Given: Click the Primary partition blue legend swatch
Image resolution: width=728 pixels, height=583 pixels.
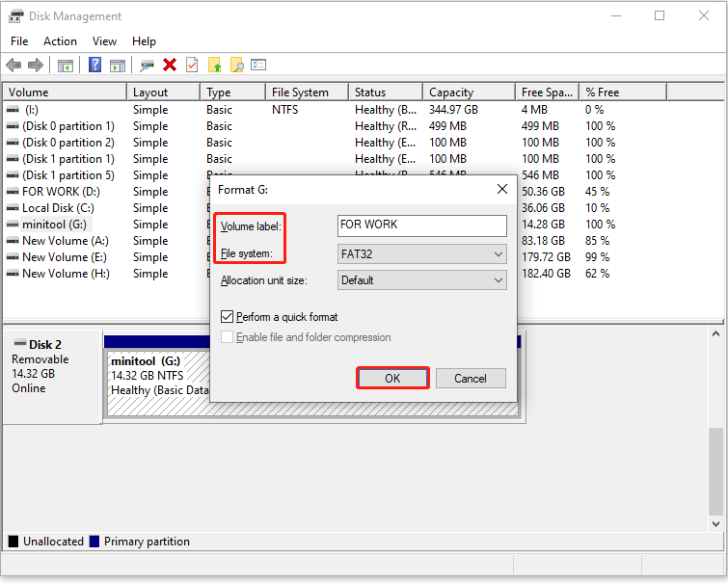Looking at the screenshot, I should pyautogui.click(x=94, y=542).
